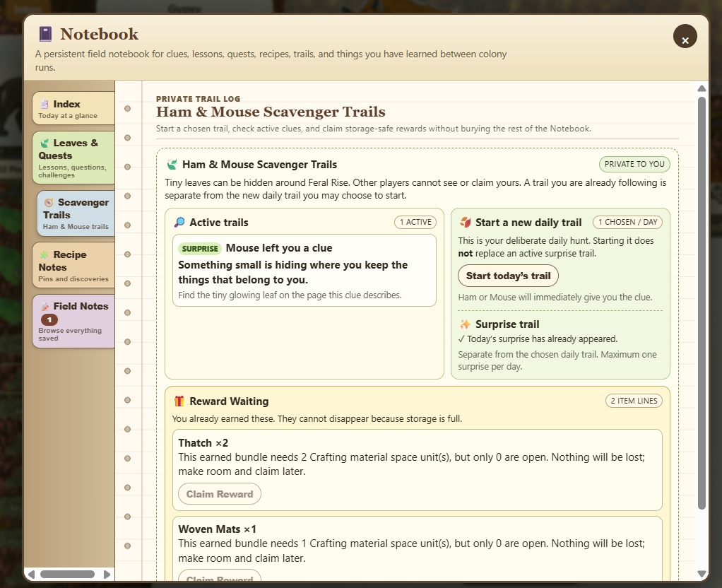This screenshot has width=722, height=588.
Task: Click the sparkle icon next to Surprise trail
Action: coord(465,324)
